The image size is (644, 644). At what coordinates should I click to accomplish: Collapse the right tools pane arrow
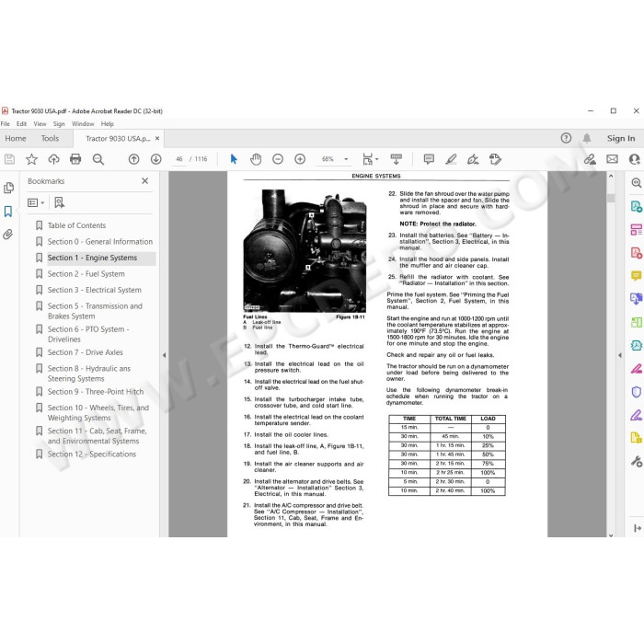coord(620,355)
